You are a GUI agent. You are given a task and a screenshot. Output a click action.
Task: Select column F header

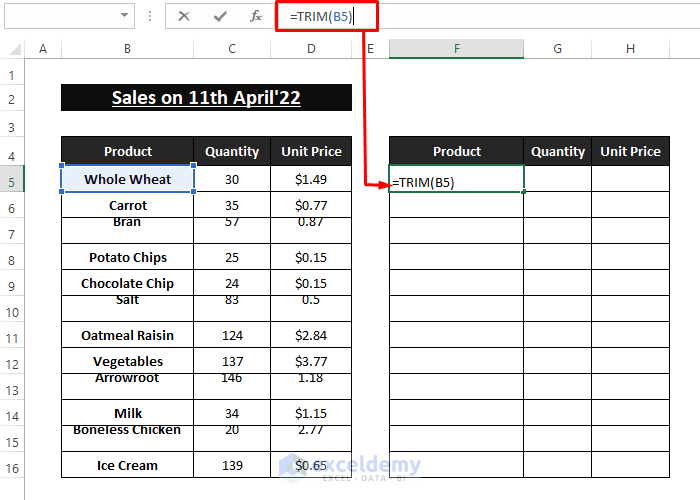456,49
